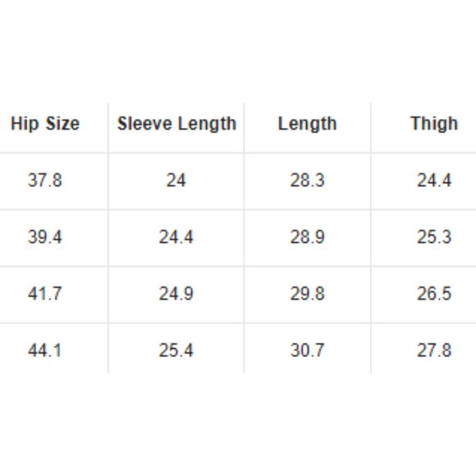This screenshot has width=476, height=476.
Task: Click the Thigh column header
Action: pos(434,124)
